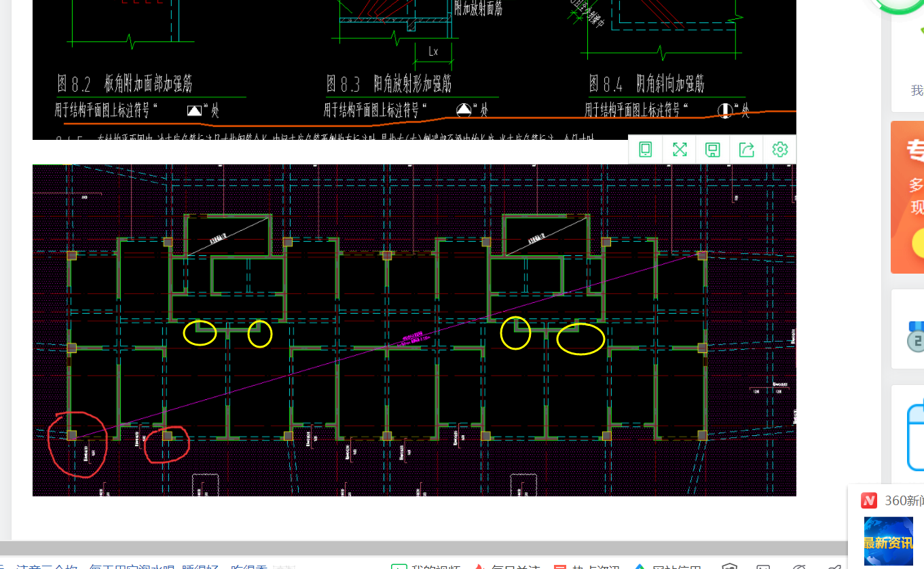Open image viewer settings gear icon
The image size is (924, 569).
[x=780, y=149]
